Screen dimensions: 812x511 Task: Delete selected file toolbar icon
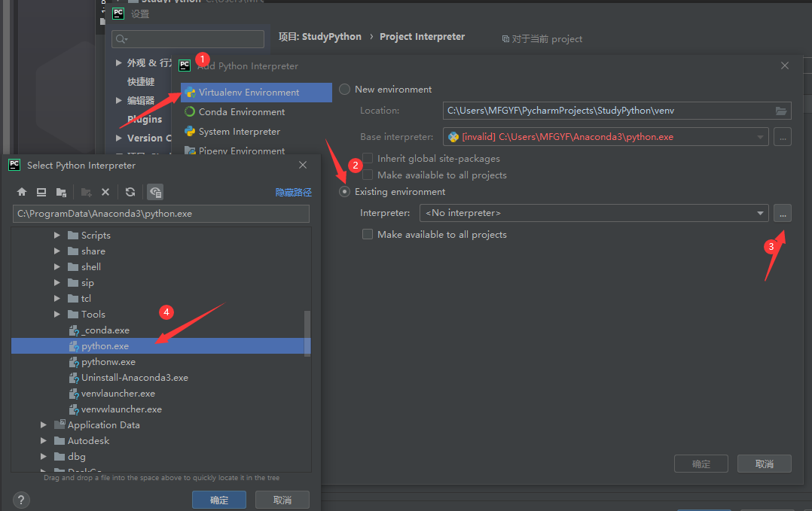(105, 192)
